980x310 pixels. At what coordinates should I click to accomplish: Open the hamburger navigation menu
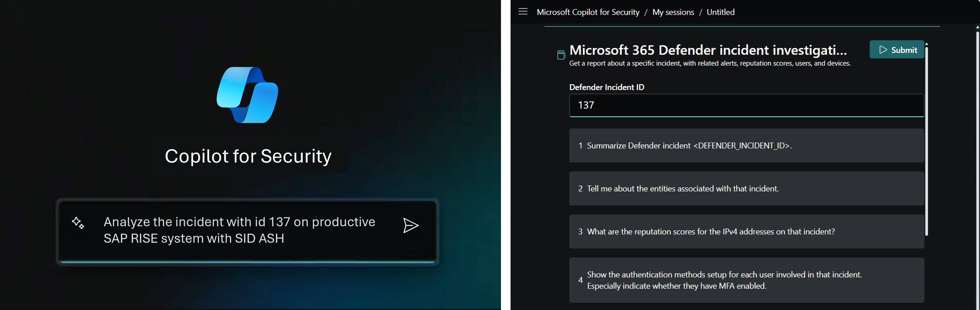tap(523, 12)
